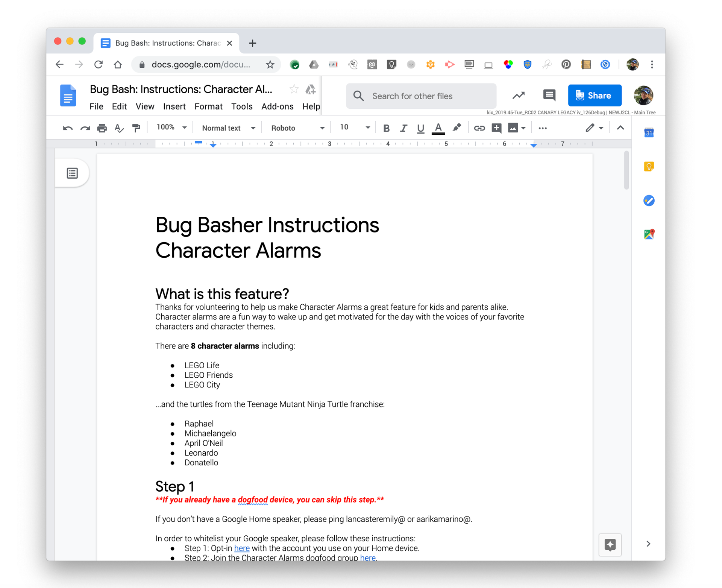Screen dimensions: 722x588
Task: Click the Explore button at bottom right
Action: pos(610,544)
